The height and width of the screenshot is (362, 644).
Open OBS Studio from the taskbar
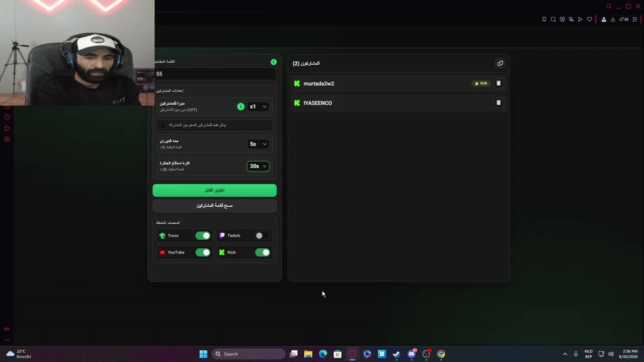[426, 354]
